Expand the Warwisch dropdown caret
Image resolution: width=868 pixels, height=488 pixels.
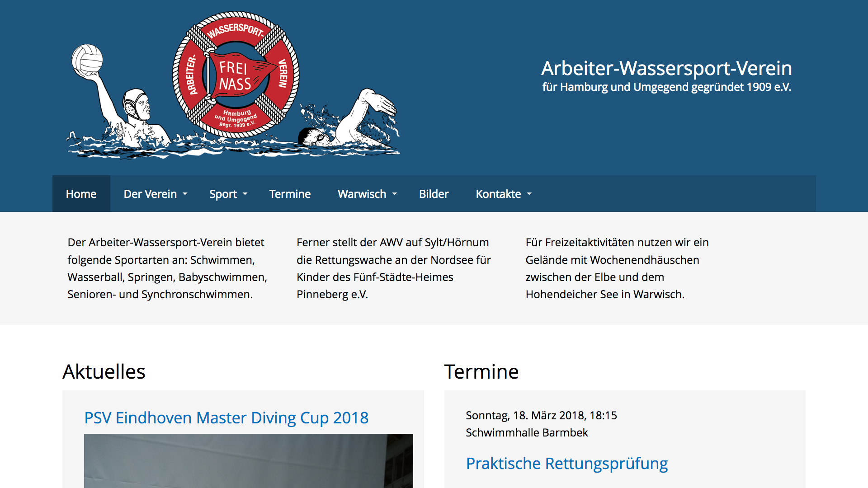coord(395,194)
